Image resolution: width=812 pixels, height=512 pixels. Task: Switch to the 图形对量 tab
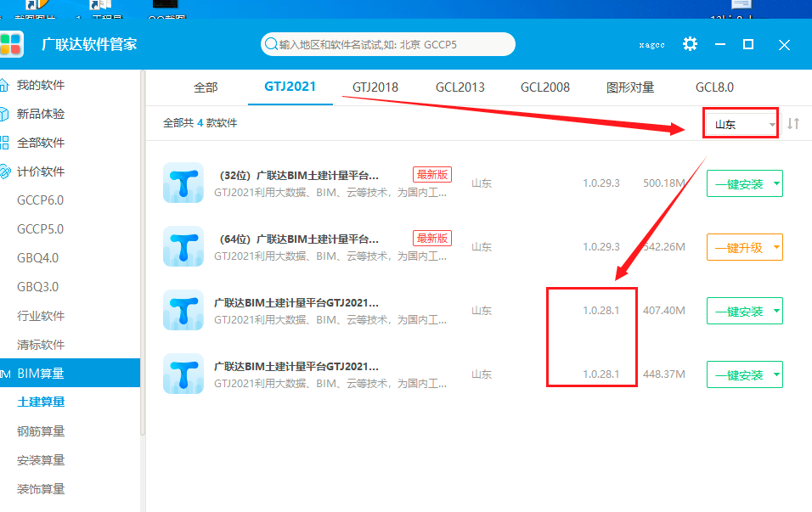point(630,87)
